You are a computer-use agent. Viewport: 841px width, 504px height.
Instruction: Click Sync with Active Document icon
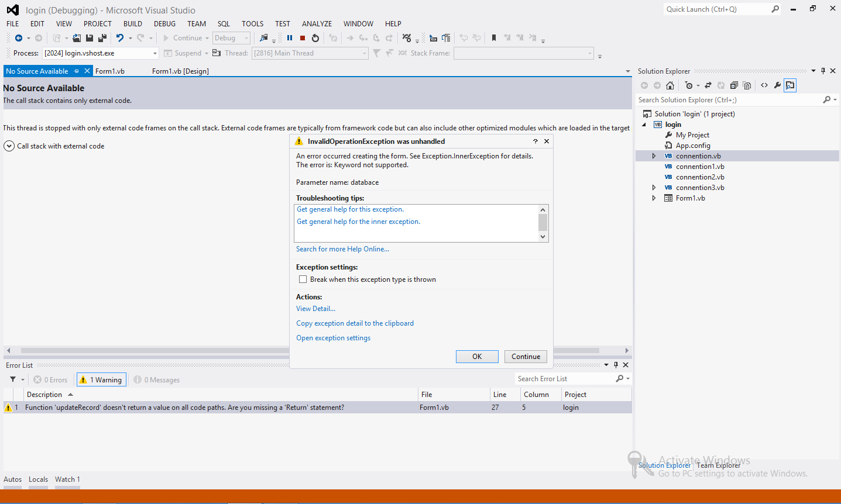click(708, 85)
